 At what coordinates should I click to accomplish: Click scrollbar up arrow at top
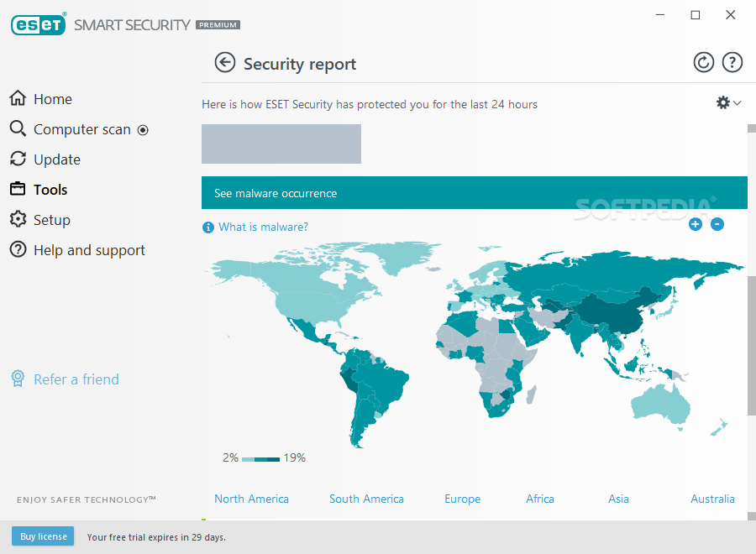pos(752,128)
